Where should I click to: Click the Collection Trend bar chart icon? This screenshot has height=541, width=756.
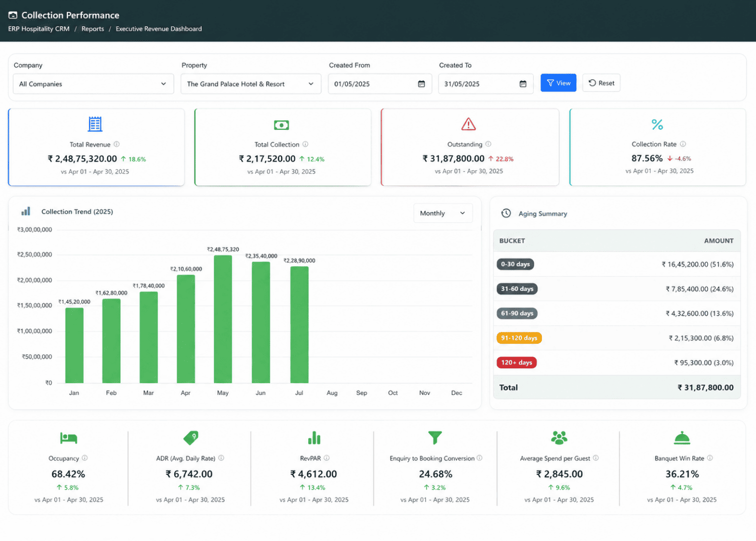pos(26,211)
